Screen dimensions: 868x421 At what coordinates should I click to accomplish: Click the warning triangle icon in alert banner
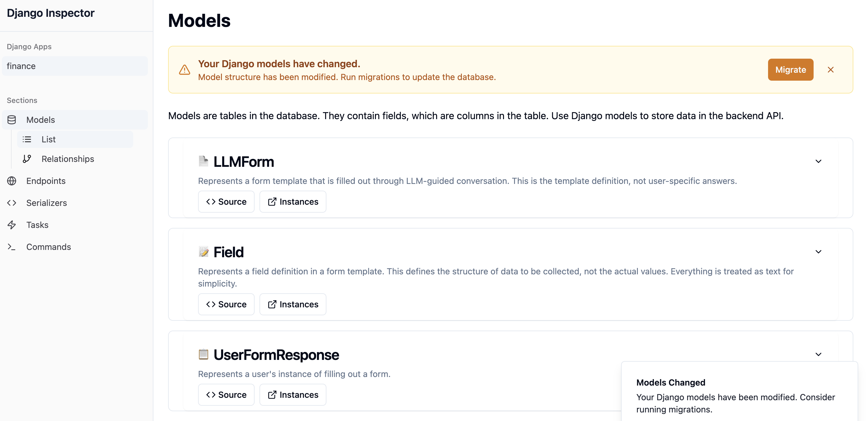[x=184, y=70]
